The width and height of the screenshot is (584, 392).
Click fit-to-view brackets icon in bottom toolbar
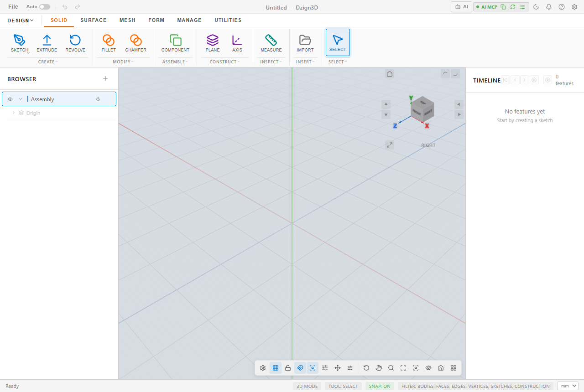point(403,368)
